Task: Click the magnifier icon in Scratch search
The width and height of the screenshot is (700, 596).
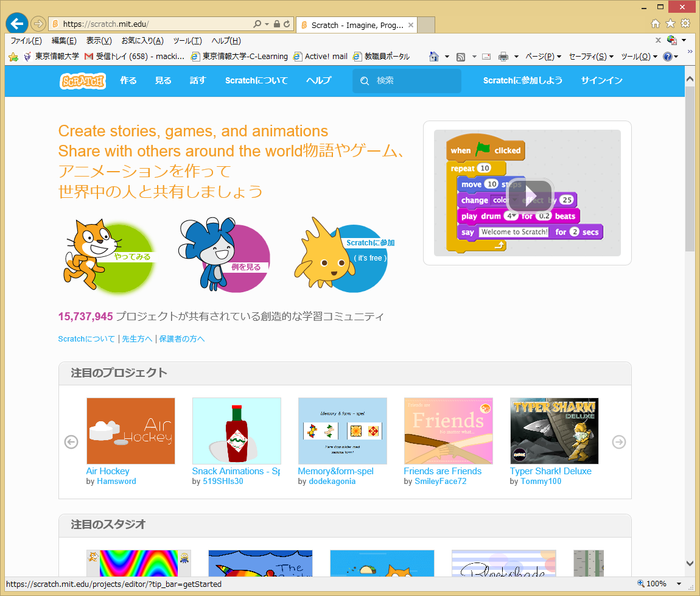Action: pyautogui.click(x=365, y=81)
